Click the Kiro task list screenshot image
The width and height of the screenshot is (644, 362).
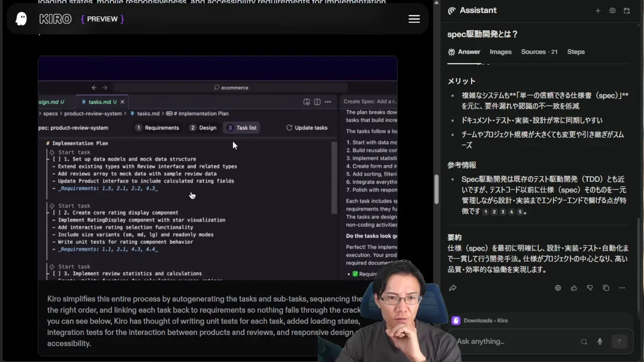(x=217, y=167)
